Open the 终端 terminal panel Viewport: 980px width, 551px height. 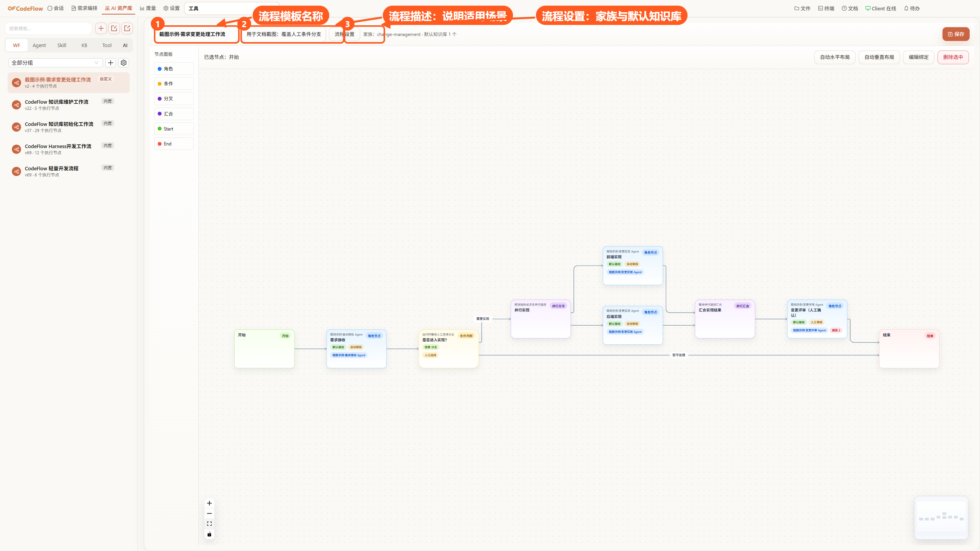pos(826,8)
